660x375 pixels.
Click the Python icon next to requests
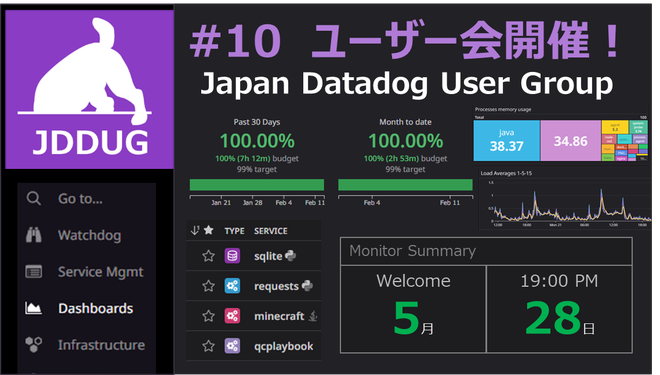(x=307, y=286)
